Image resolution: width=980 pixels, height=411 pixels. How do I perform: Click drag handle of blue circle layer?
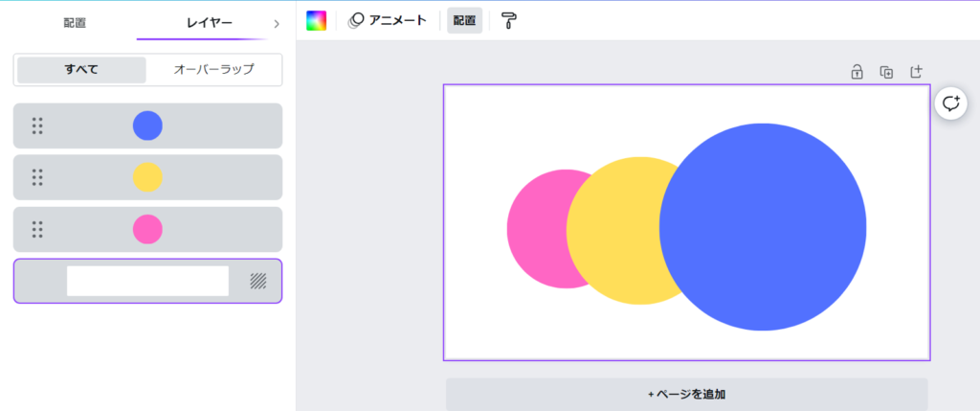(x=37, y=126)
